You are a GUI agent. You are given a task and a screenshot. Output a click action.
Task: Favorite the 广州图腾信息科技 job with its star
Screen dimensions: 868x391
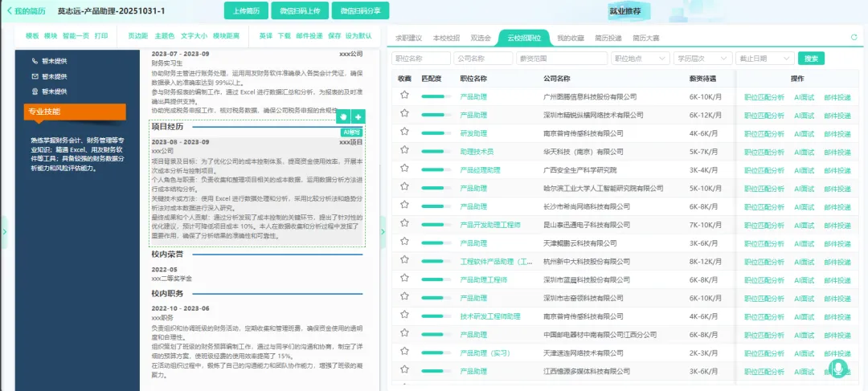[404, 96]
